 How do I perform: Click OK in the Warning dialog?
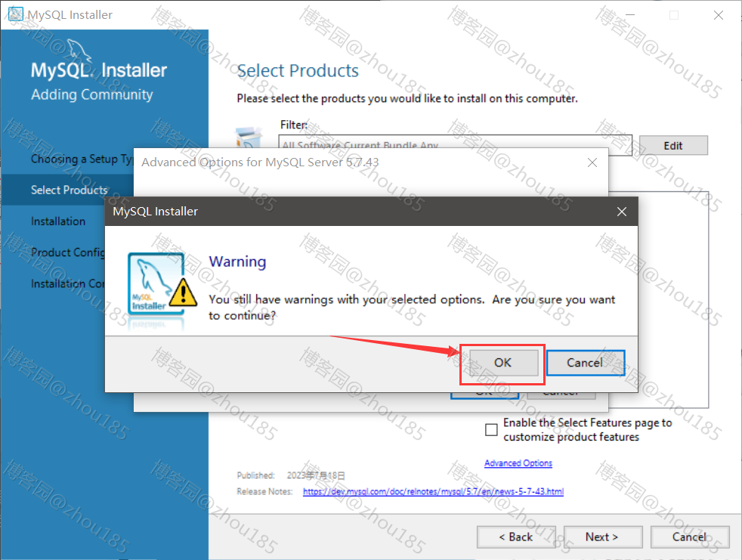[x=503, y=363]
